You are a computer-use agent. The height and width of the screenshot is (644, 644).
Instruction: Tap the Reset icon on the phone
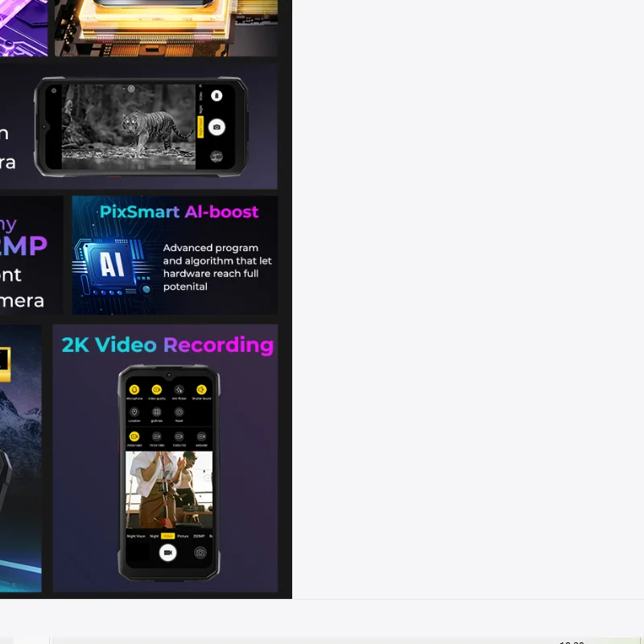coord(179,412)
